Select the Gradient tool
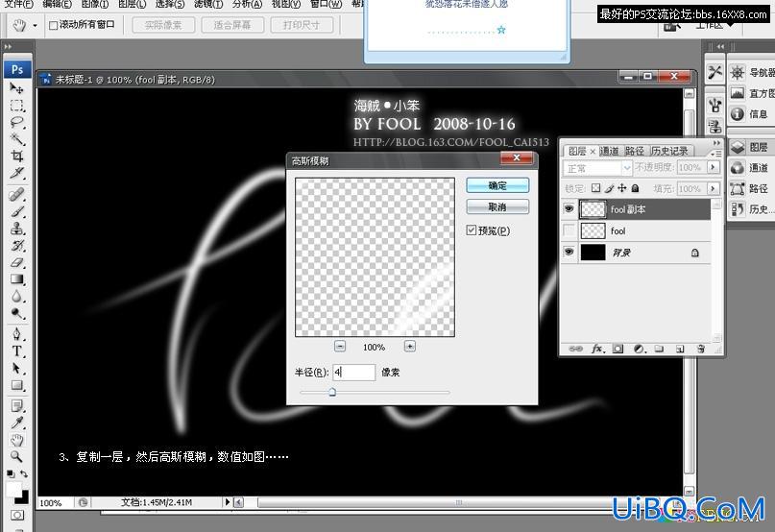 coord(16,279)
